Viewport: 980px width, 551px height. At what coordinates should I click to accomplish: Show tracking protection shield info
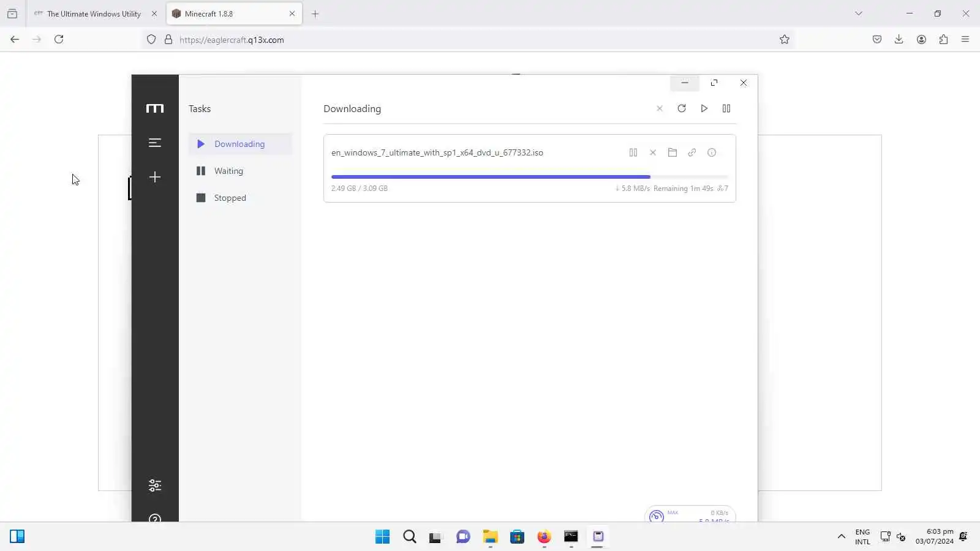click(x=151, y=40)
